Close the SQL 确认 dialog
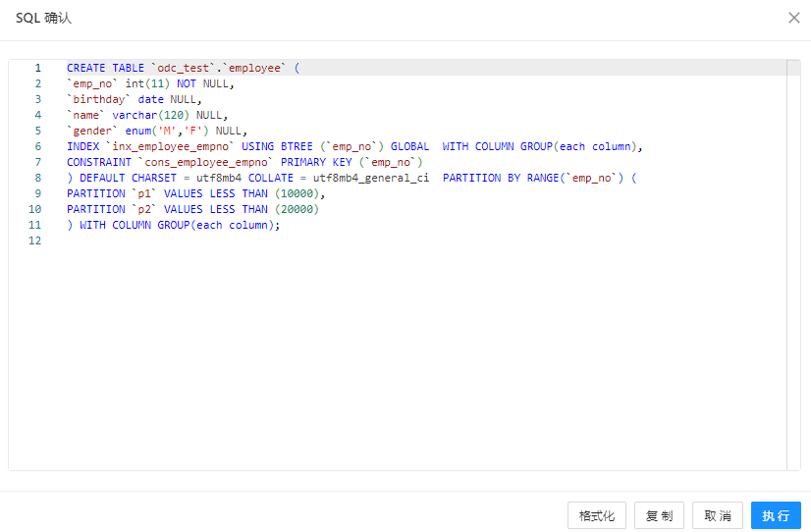The height and width of the screenshot is (532, 811). pyautogui.click(x=794, y=18)
